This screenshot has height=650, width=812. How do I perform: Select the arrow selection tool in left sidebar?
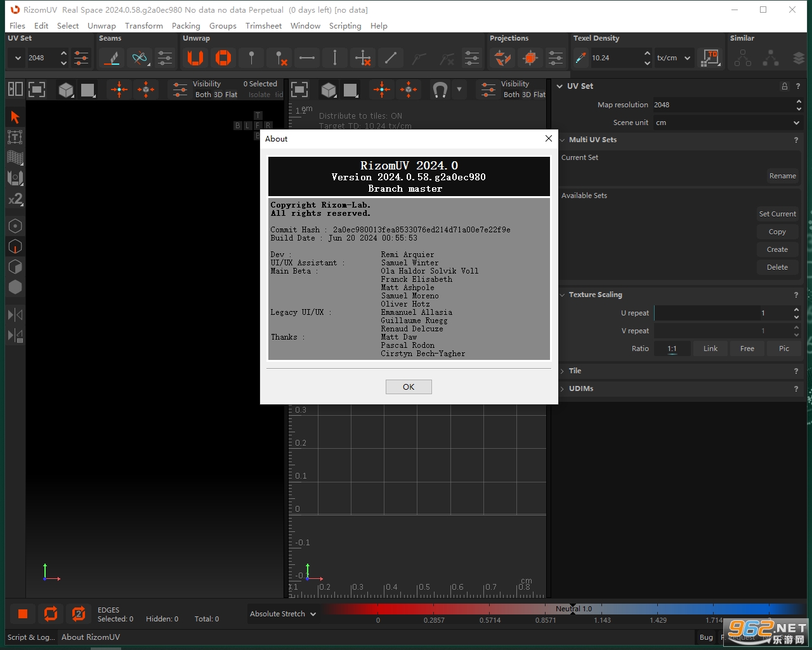pos(15,117)
